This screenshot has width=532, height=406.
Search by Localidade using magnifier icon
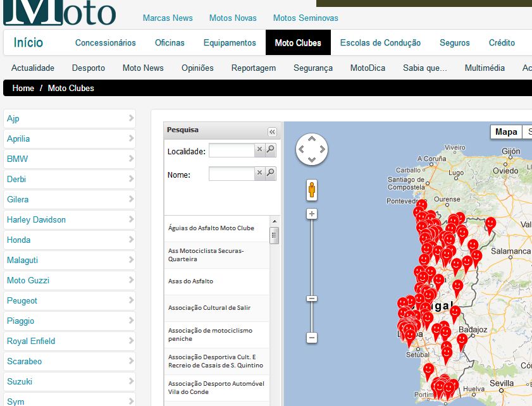click(x=270, y=150)
